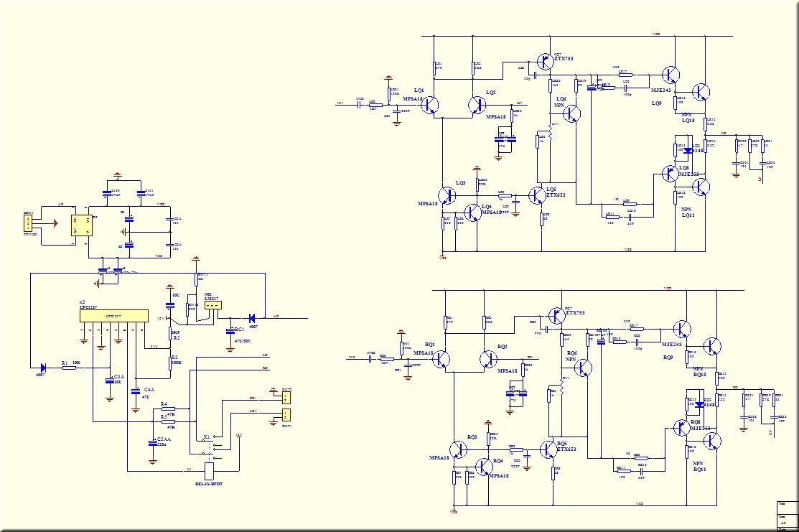Viewport: 799px width, 532px height.
Task: Click the UPC1237 protection IC body
Action: click(x=113, y=316)
